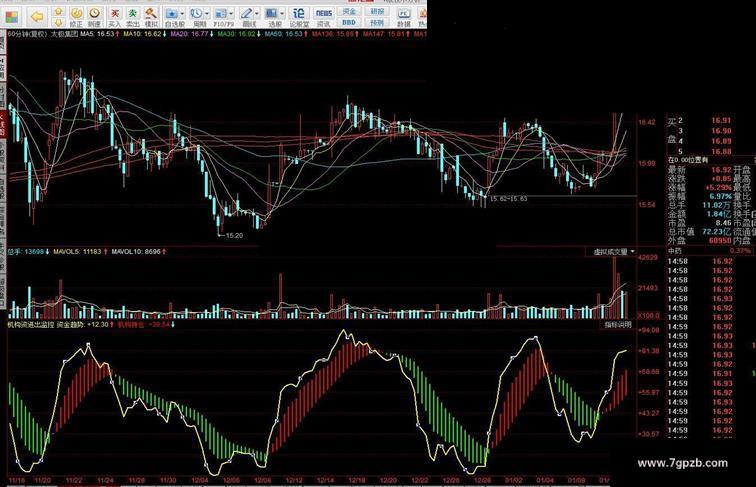Viewport: 756px width, 487px height.
Task: Click the 最新 16.92 quote value
Action: point(721,170)
